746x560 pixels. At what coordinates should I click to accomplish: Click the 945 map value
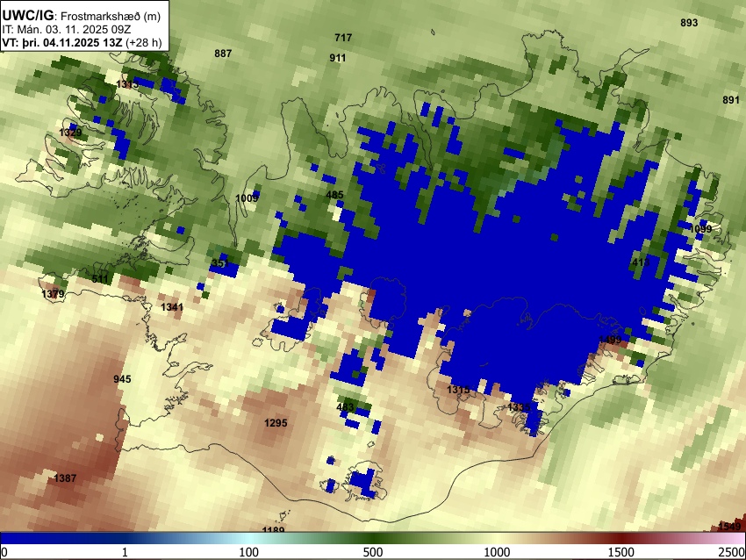coord(122,379)
